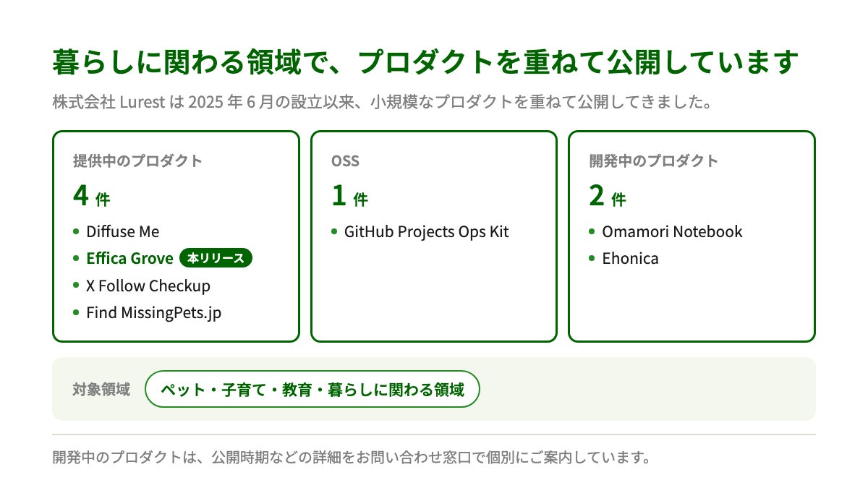The width and height of the screenshot is (868, 488).
Task: Click the 本リリース badge
Action: coord(216,258)
